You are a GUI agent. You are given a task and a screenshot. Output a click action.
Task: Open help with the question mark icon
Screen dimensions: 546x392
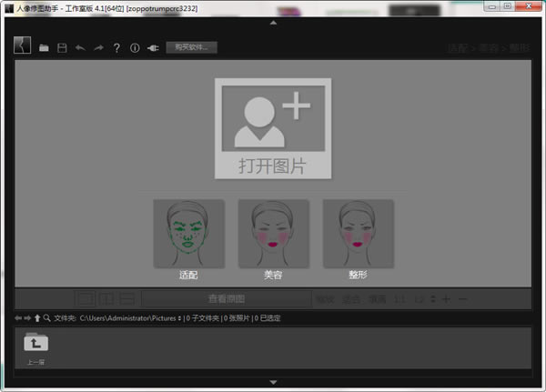tap(116, 47)
